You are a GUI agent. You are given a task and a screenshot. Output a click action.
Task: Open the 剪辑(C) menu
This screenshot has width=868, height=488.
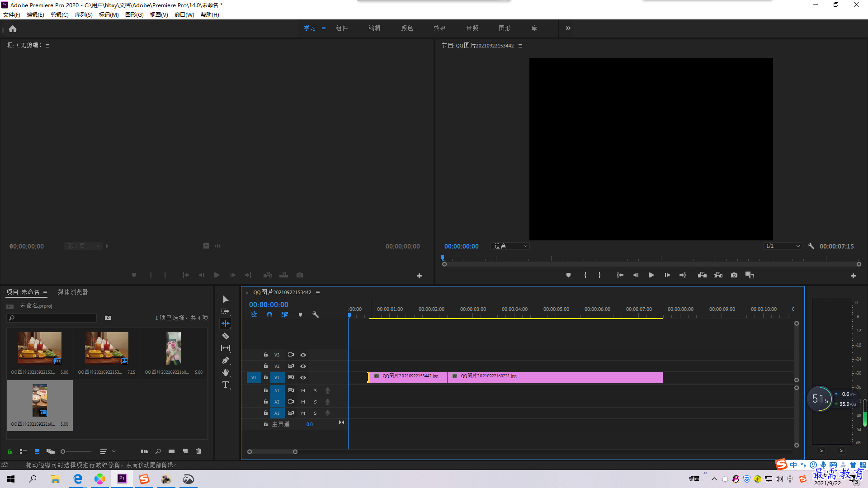point(60,15)
